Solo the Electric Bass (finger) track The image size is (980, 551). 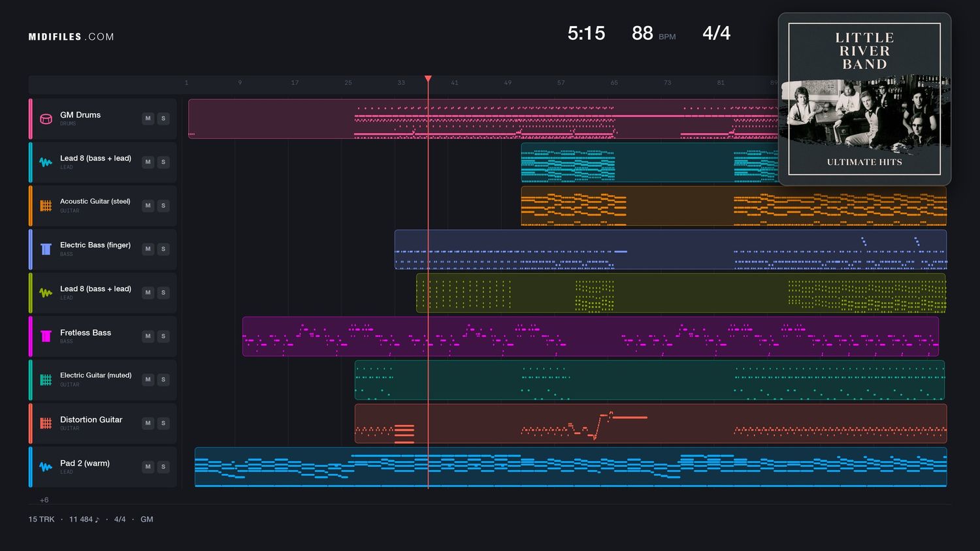click(163, 249)
